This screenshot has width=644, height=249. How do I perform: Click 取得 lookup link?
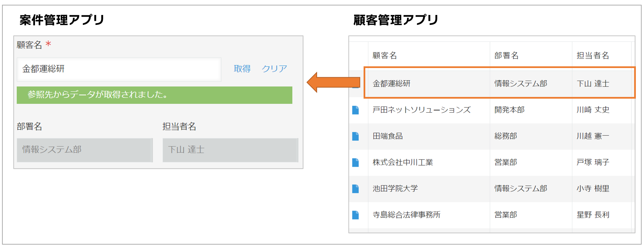242,69
